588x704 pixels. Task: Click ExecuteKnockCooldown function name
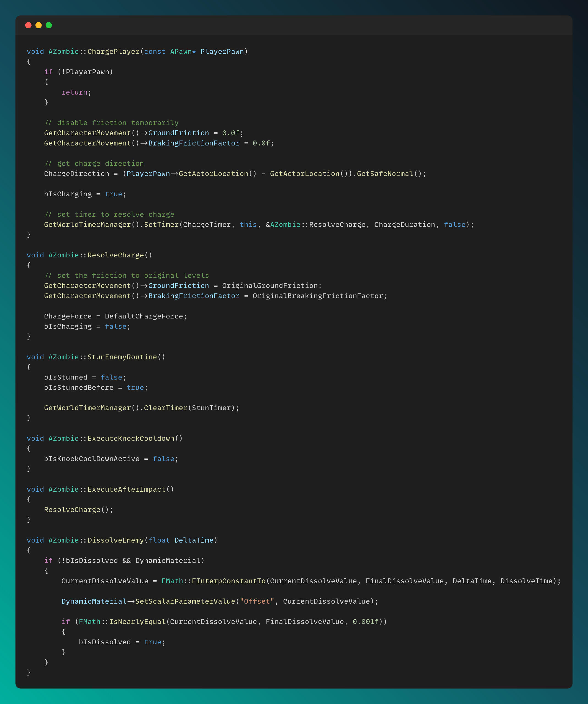point(131,439)
